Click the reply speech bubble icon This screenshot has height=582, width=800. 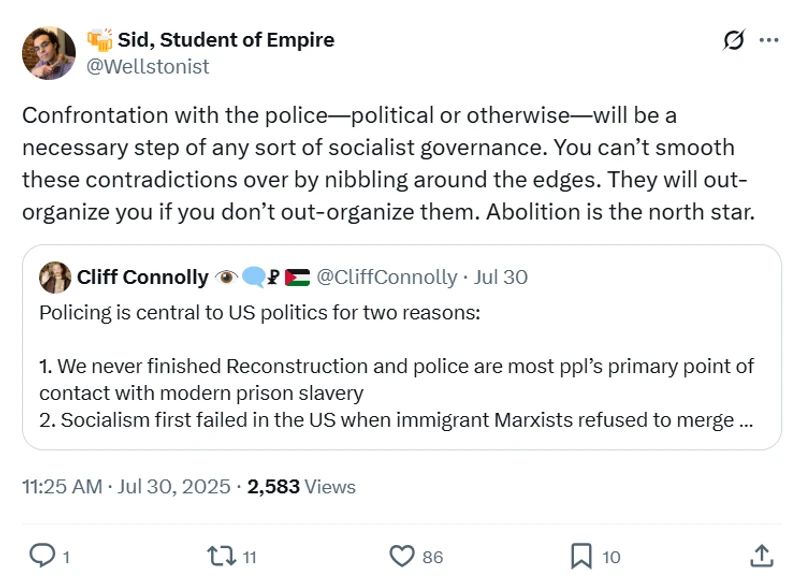pos(42,555)
